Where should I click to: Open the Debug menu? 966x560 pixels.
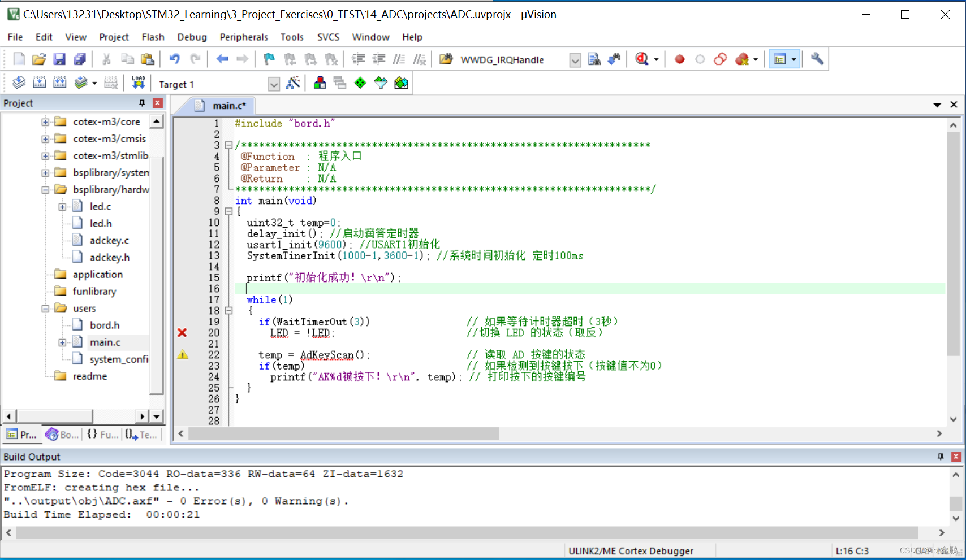pyautogui.click(x=192, y=37)
